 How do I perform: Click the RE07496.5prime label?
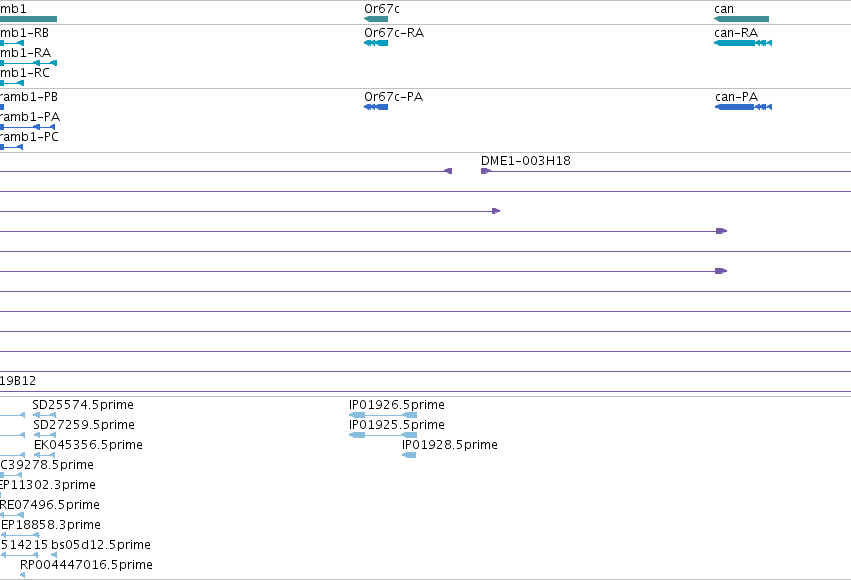(50, 505)
